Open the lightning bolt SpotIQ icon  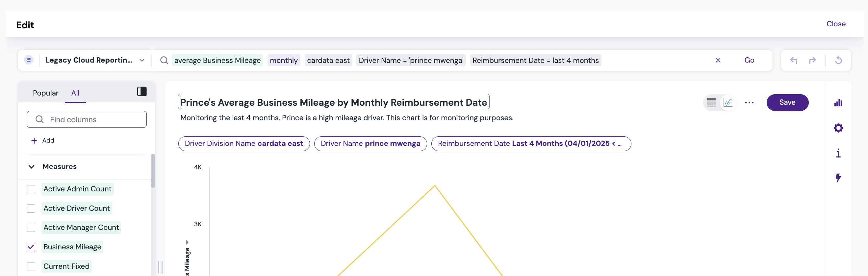tap(838, 178)
